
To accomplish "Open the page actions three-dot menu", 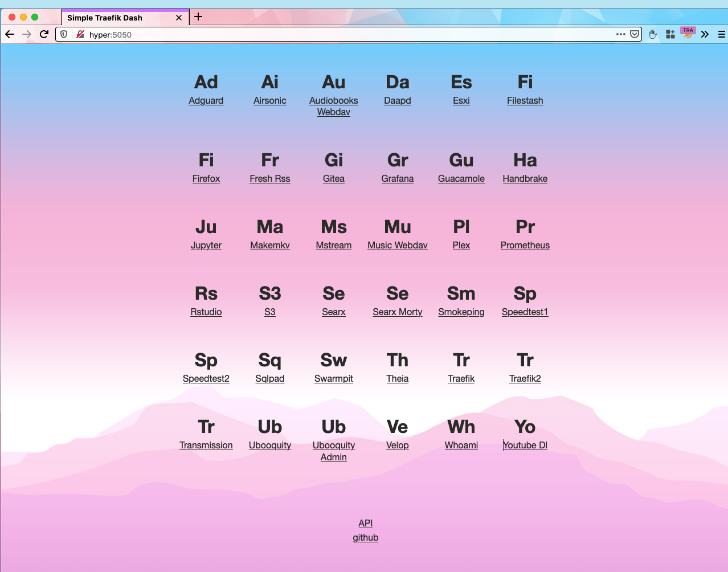I will [621, 34].
